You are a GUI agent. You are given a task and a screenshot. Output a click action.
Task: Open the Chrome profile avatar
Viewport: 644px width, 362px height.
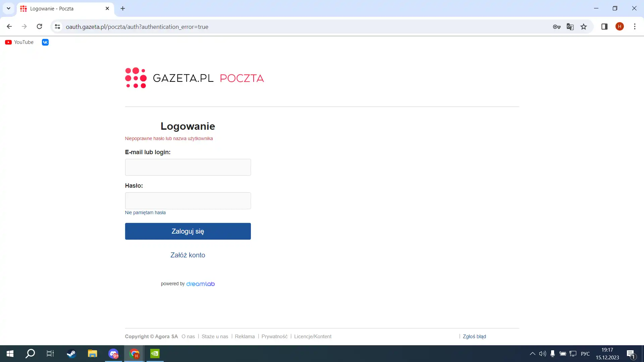click(620, 26)
